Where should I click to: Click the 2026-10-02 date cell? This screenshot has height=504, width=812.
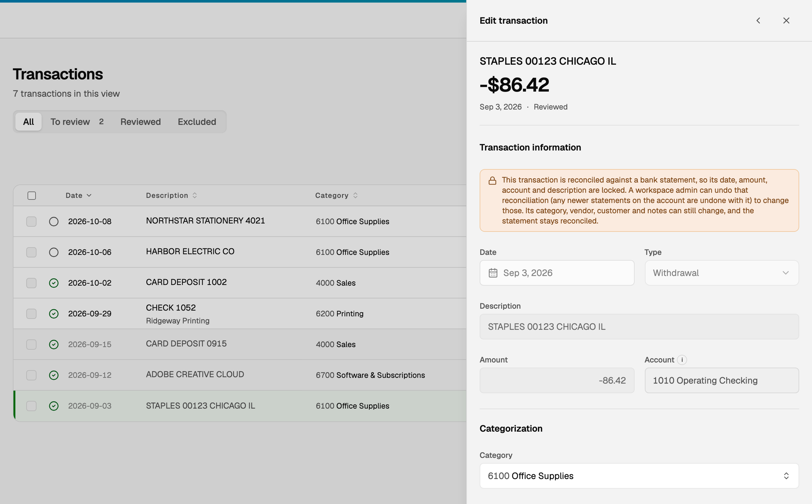[x=90, y=283]
